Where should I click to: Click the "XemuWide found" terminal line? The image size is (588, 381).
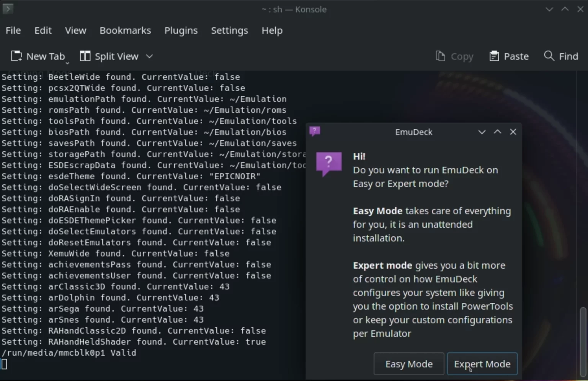116,253
